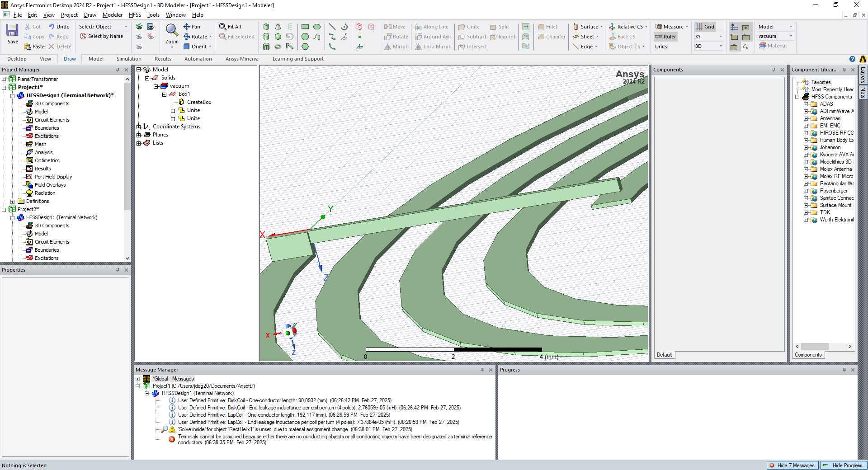
Task: Switch to the Simulation ribbon tab
Action: (x=129, y=59)
